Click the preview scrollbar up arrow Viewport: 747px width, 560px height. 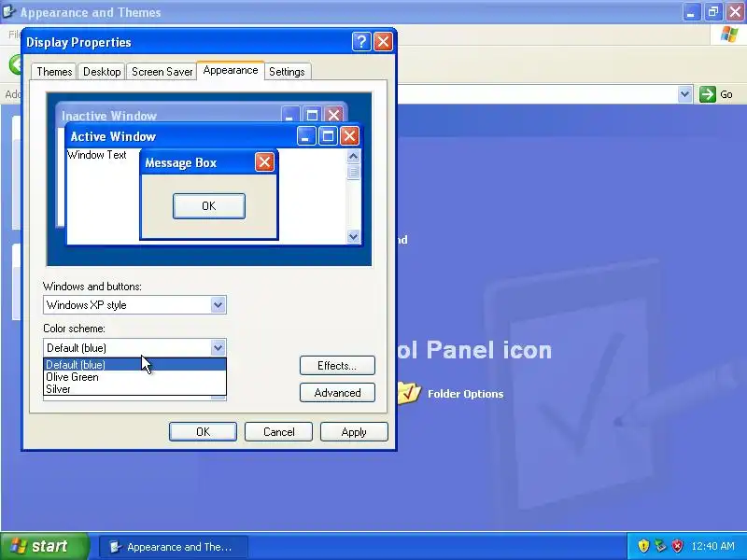tap(354, 156)
